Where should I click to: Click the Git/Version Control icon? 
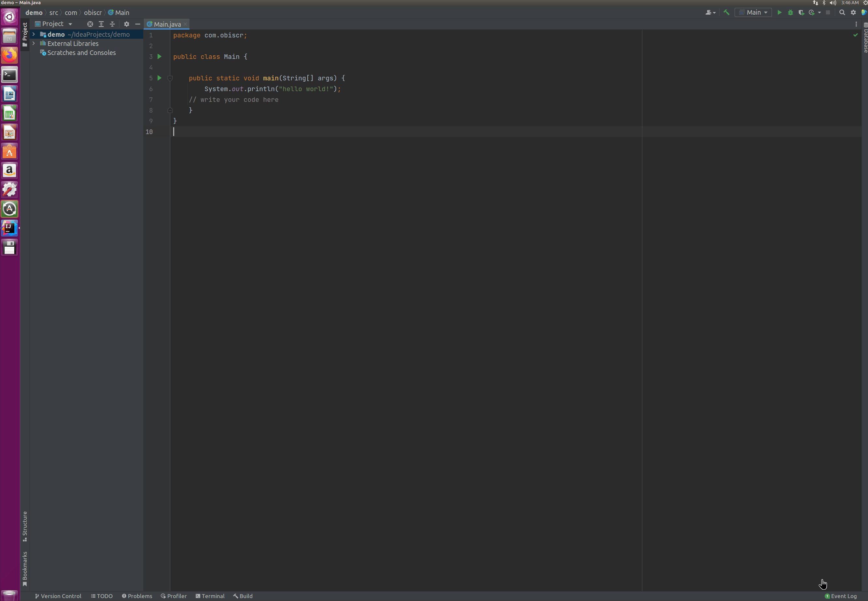[37, 596]
